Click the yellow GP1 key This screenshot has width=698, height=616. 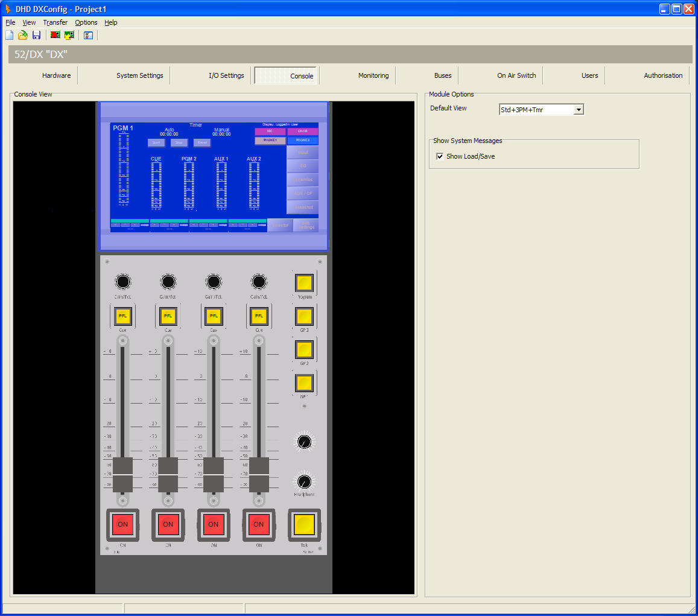click(x=305, y=383)
